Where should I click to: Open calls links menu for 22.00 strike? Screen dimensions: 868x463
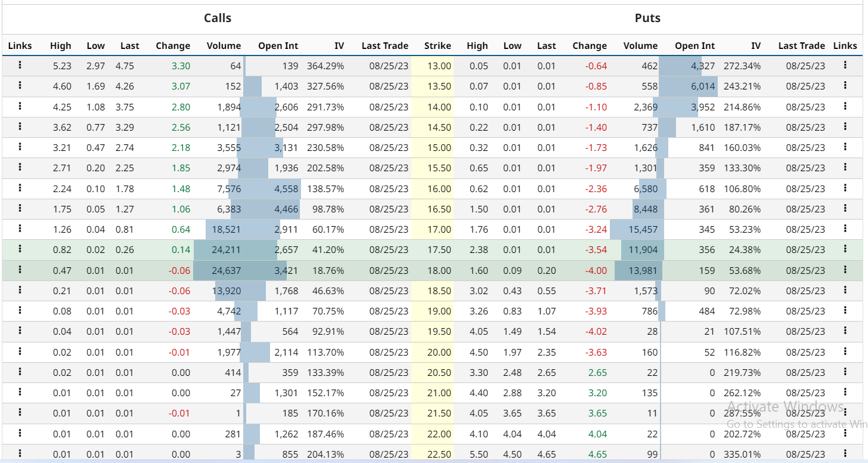pyautogui.click(x=20, y=433)
